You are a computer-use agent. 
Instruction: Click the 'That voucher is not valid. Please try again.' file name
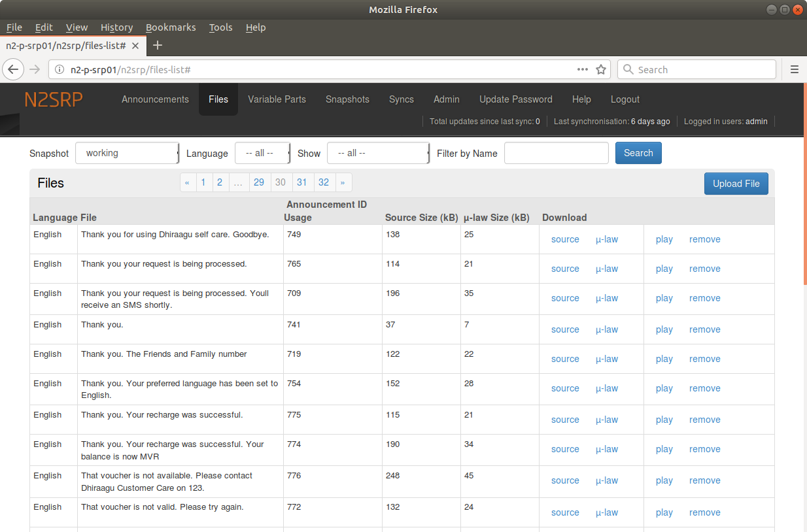162,507
